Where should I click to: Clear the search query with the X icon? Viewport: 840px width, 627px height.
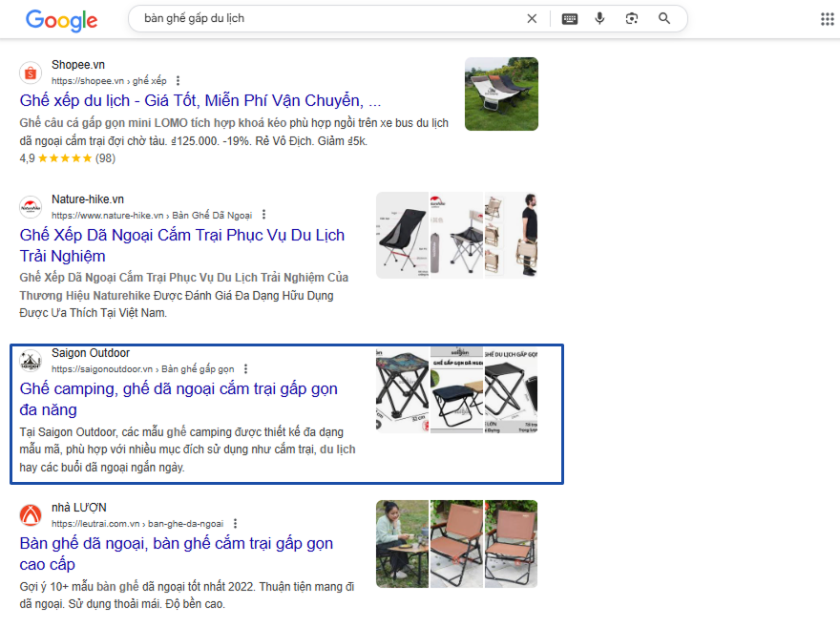[x=532, y=19]
